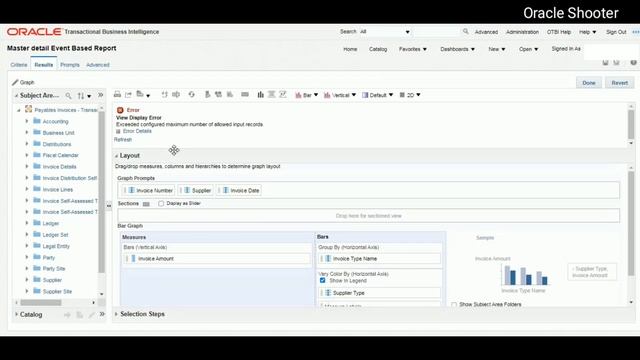
Task: Click the Home link
Action: tap(350, 49)
